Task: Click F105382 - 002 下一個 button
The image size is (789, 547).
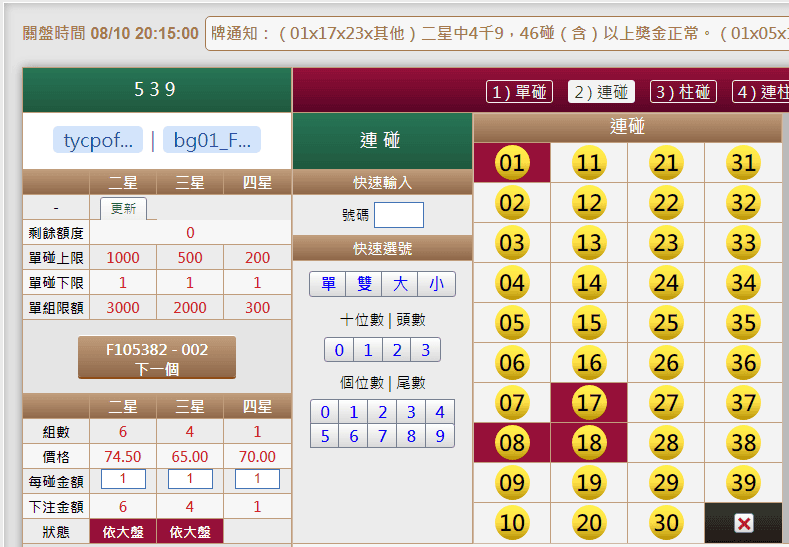Action: [157, 358]
